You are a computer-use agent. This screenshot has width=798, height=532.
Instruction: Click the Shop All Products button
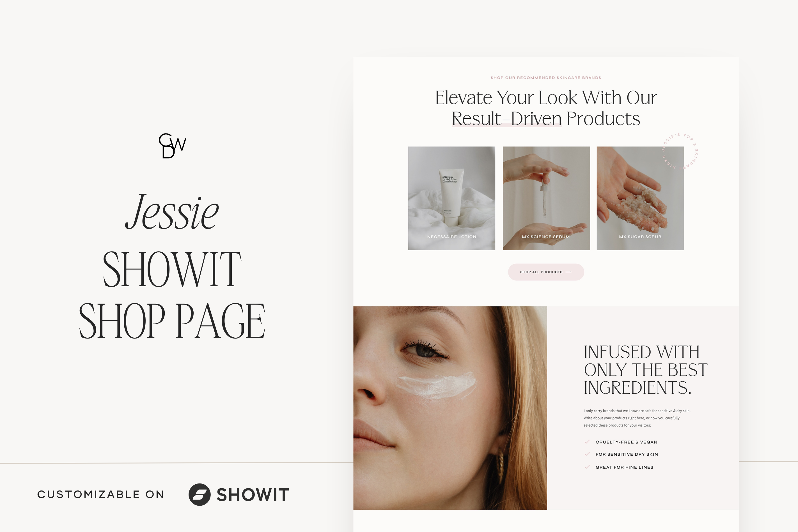(x=546, y=272)
